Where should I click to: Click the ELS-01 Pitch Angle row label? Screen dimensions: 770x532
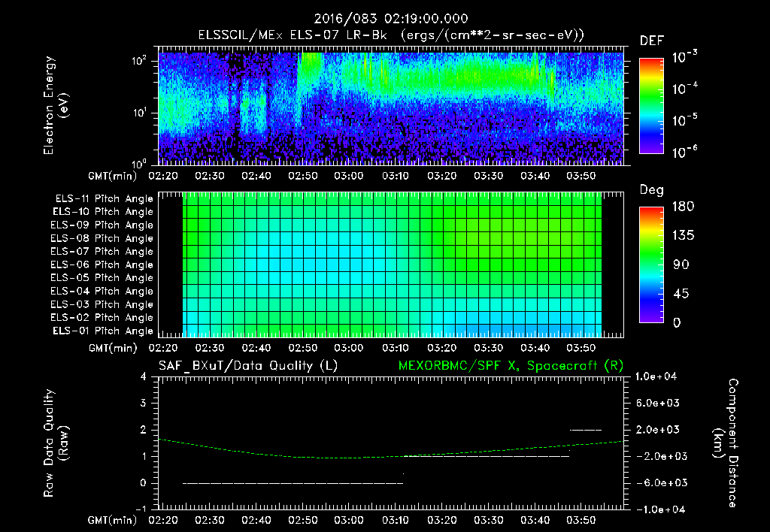click(x=103, y=331)
